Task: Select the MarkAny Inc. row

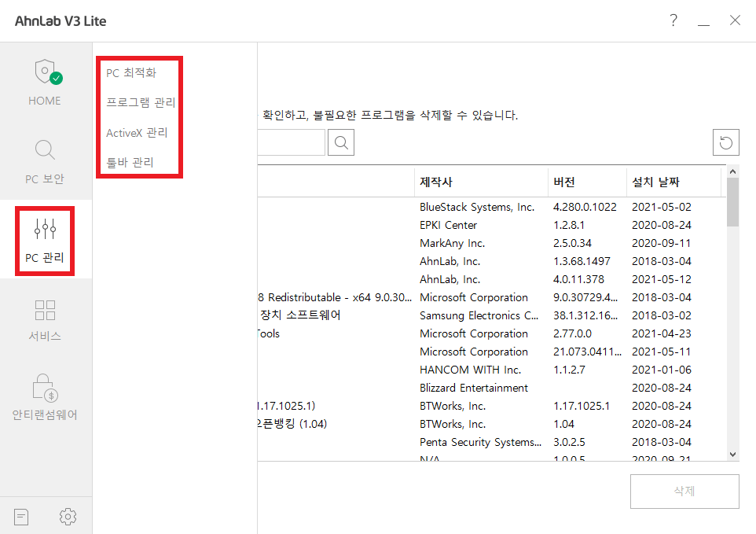Action: [492, 243]
